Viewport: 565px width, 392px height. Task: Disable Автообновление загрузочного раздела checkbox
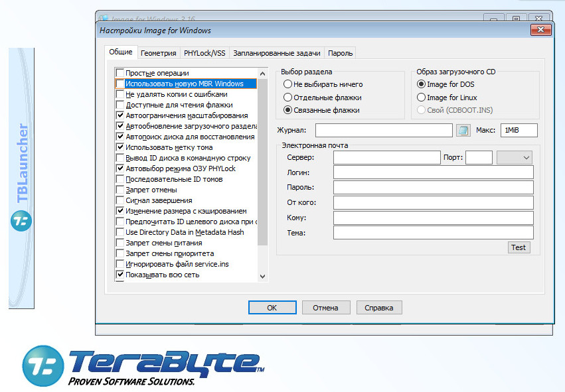pos(120,126)
